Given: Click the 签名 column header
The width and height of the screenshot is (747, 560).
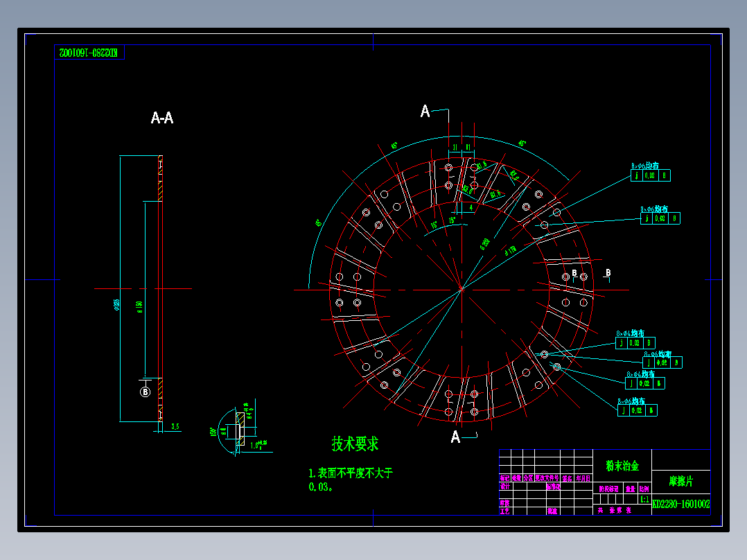Looking at the screenshot, I should pos(567,478).
